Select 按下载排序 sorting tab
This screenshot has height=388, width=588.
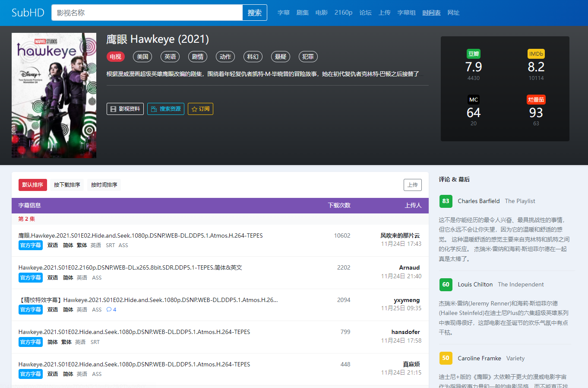click(67, 185)
